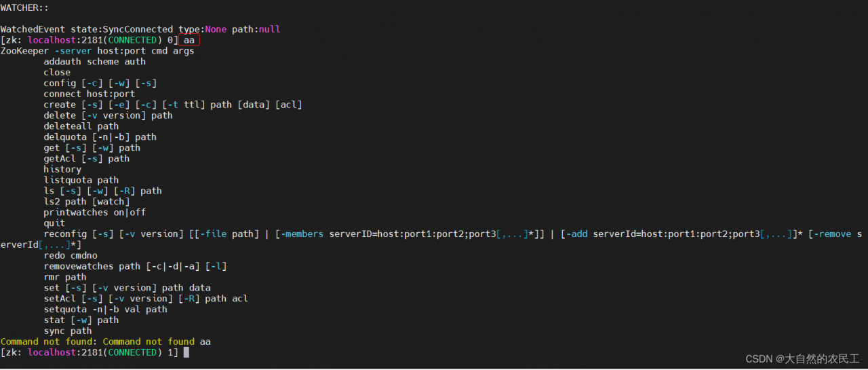Click the 'deleteall path' line
This screenshot has width=868, height=370.
[81, 126]
